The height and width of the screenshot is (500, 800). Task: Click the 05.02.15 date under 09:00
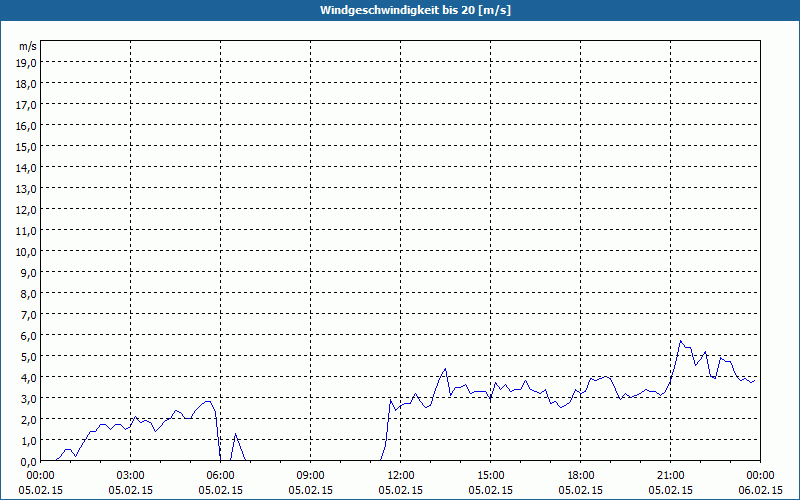tap(311, 490)
